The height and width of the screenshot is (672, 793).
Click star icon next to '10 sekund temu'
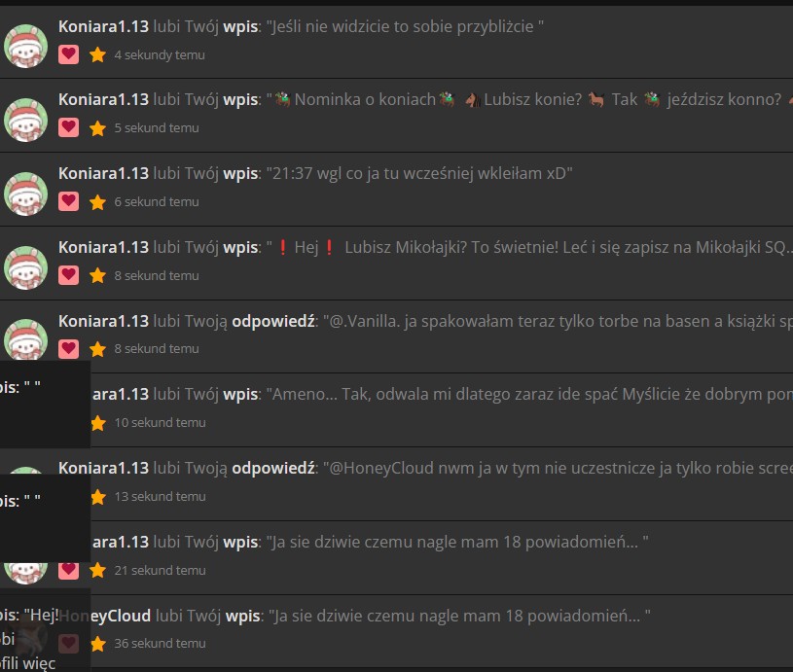[x=98, y=423]
